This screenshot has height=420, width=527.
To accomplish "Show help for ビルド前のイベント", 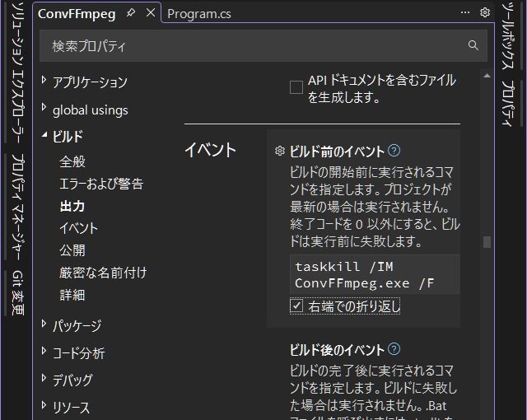I will 394,151.
